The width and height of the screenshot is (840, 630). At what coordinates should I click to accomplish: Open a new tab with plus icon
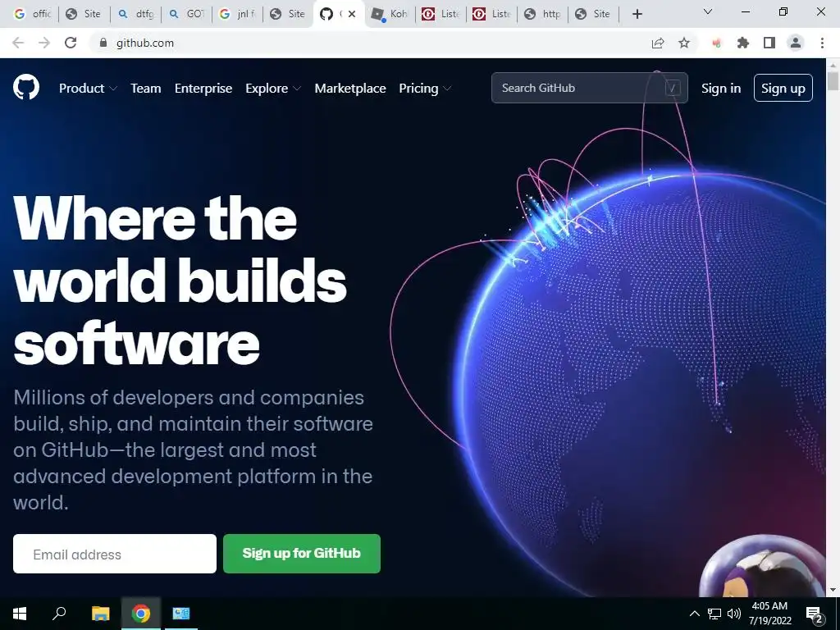click(x=637, y=14)
